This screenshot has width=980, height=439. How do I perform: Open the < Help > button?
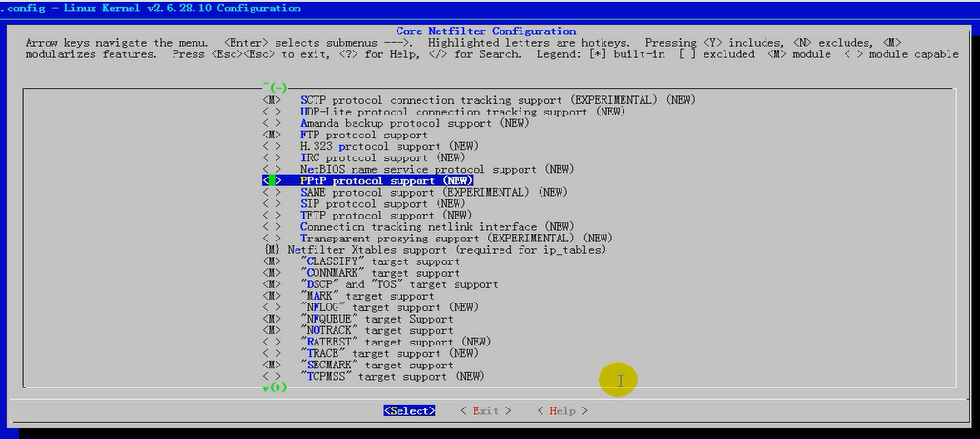coord(562,411)
